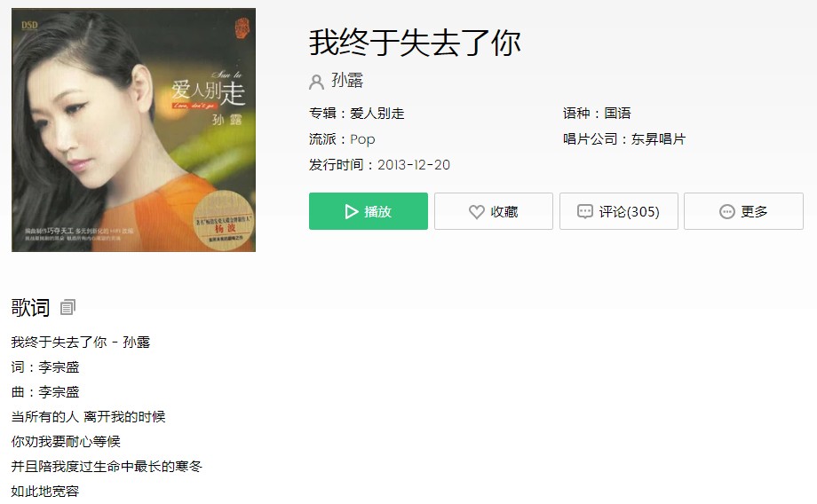Click the 歌词 section heading
817x504 pixels.
coord(30,307)
